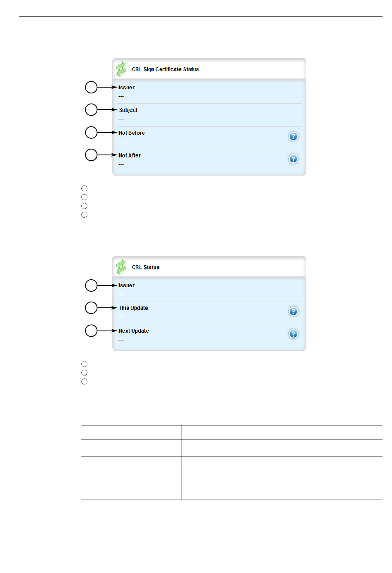The width and height of the screenshot is (392, 573).
Task: Click the Not After field label
Action: (x=130, y=156)
